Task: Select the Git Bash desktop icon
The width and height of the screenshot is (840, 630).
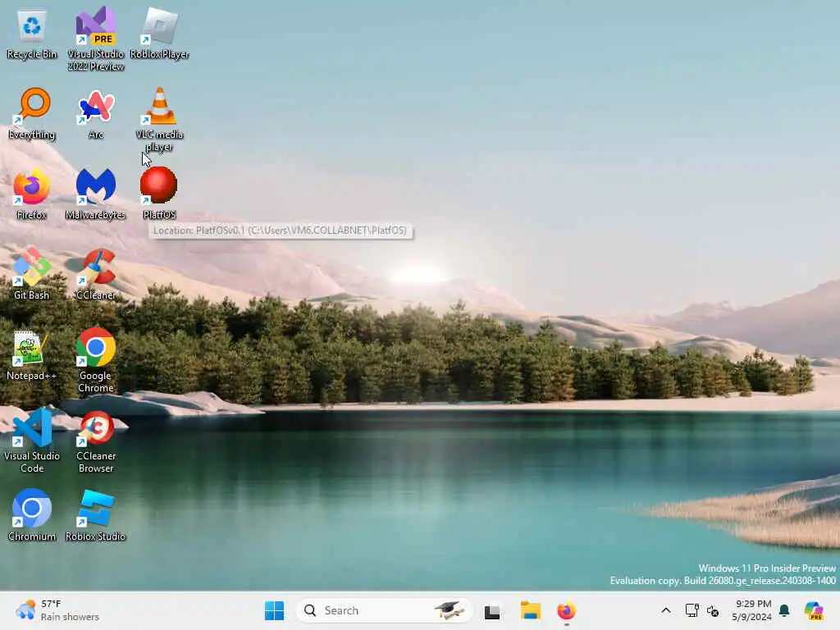Action: 32,274
